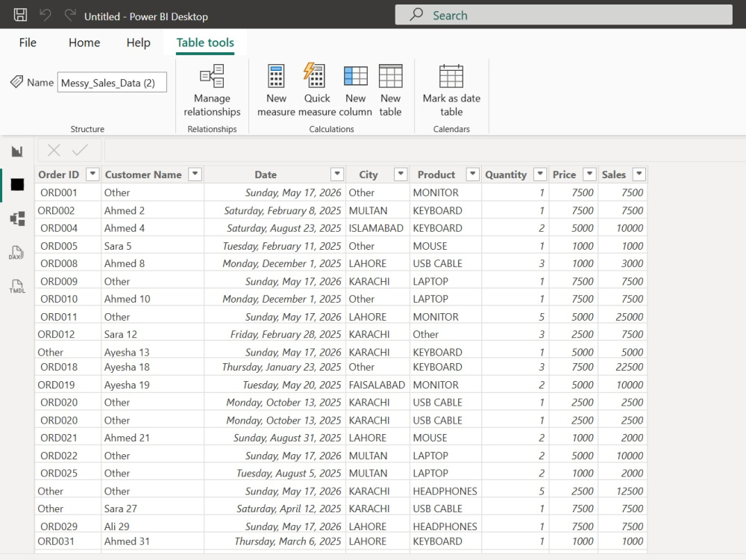The height and width of the screenshot is (560, 746).
Task: Create a New table
Action: click(x=391, y=91)
